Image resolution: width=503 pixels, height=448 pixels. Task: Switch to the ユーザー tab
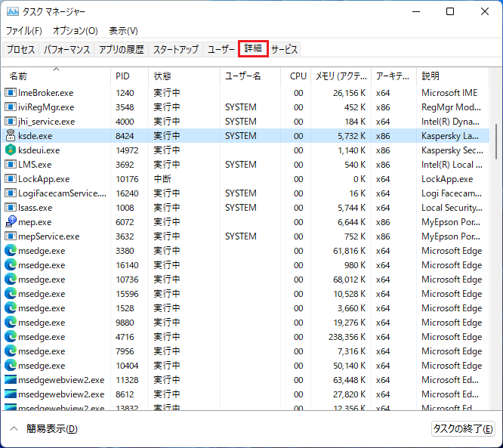click(x=221, y=49)
